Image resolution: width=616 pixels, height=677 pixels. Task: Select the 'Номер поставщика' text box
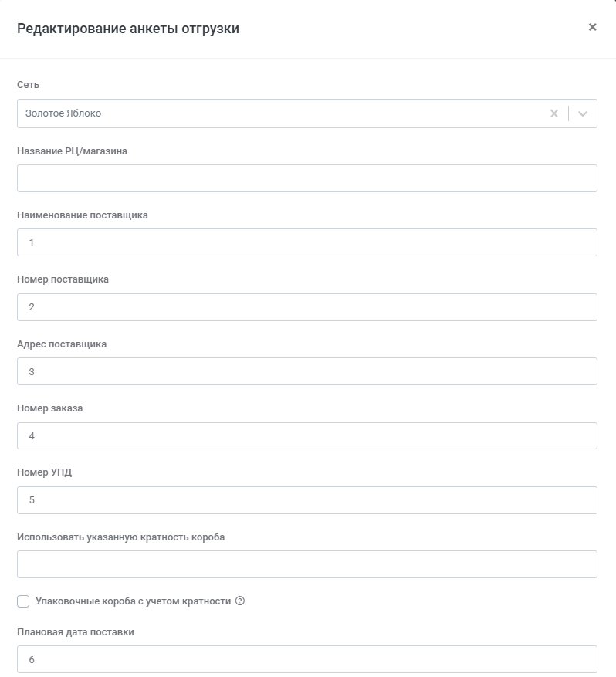click(306, 307)
